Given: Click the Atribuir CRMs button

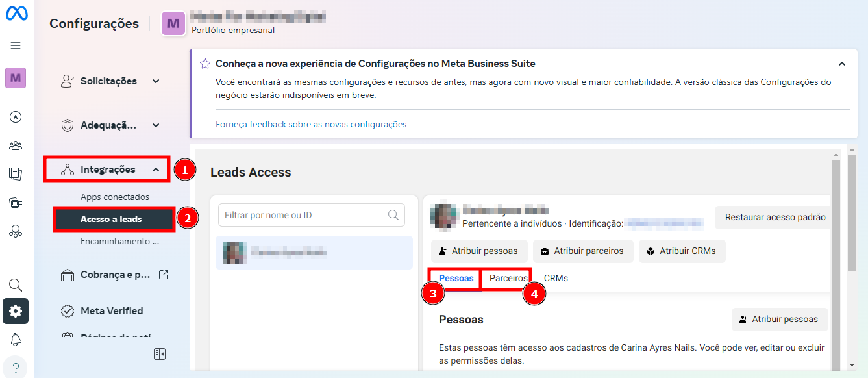Looking at the screenshot, I should coord(682,251).
